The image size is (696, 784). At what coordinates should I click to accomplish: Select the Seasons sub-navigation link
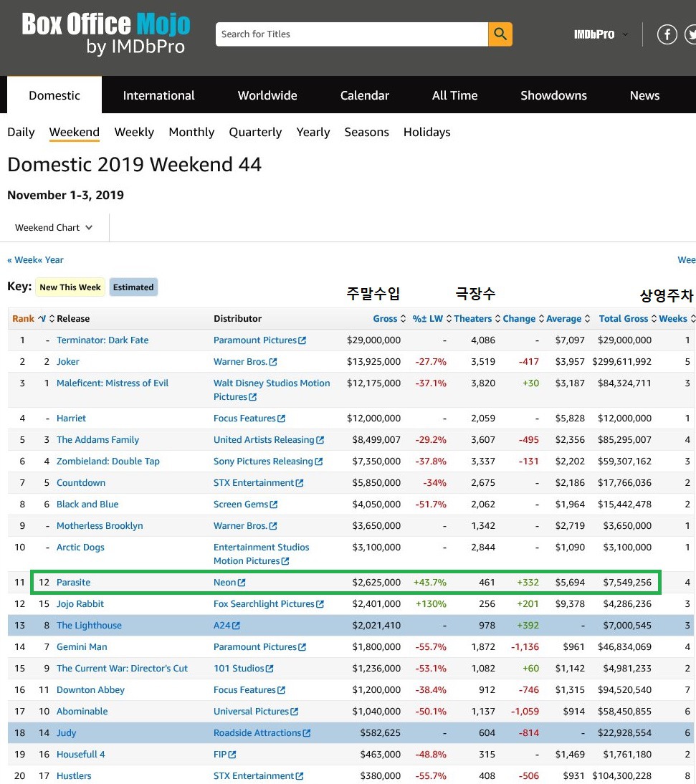[366, 132]
